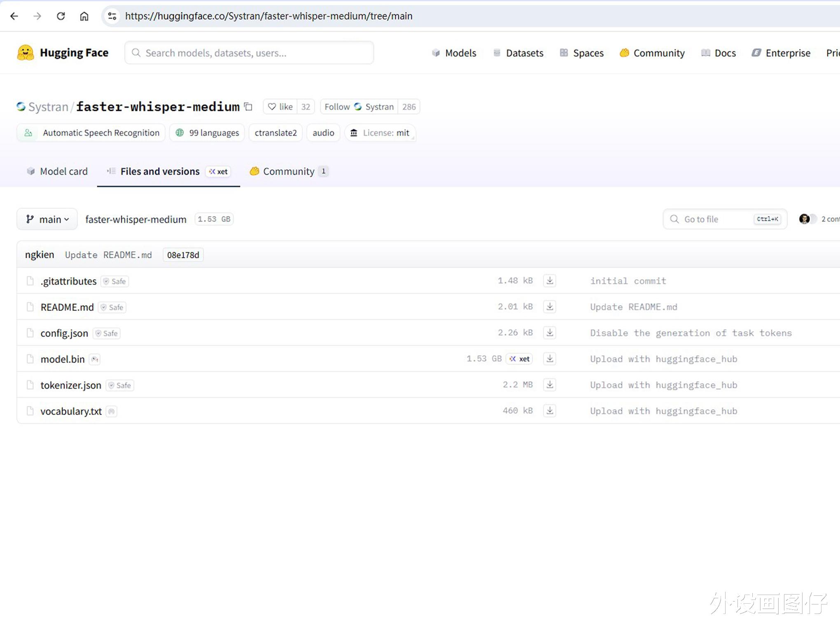View commit 08e178d details

183,255
